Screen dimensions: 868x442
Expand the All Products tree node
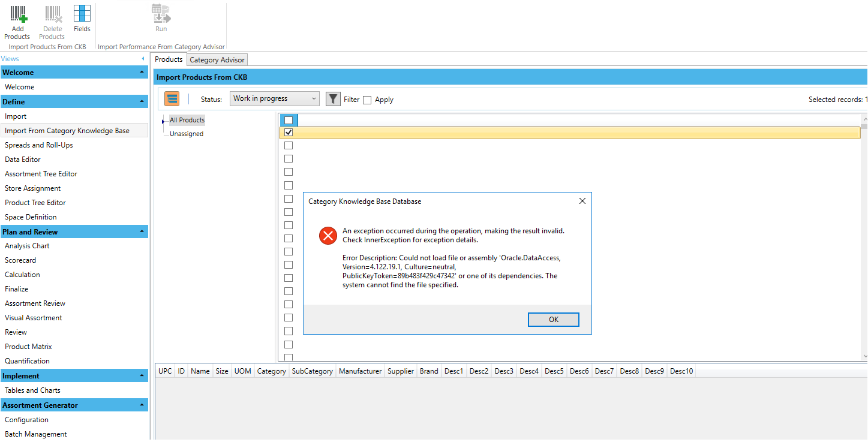[163, 121]
